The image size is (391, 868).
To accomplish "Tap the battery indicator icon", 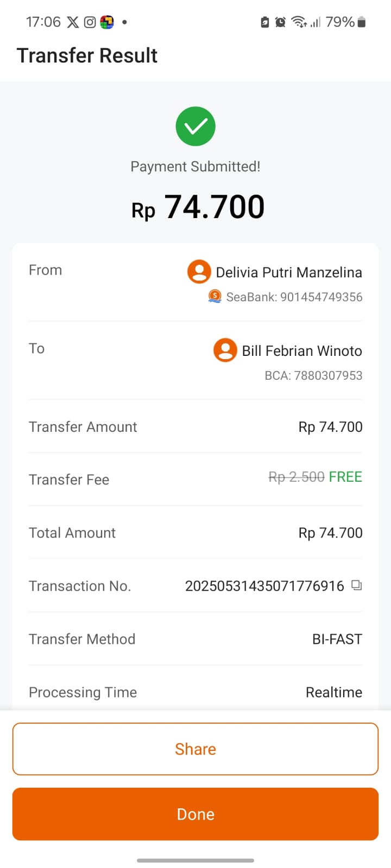I will (x=362, y=22).
